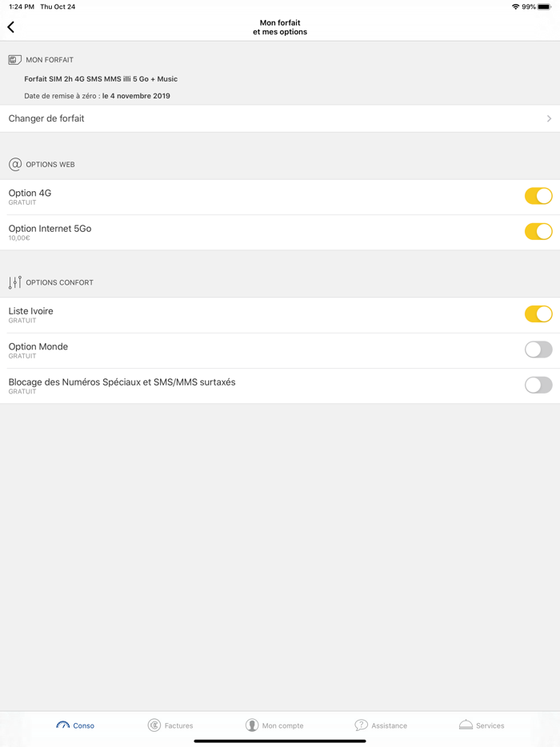Viewport: 560px width, 747px height.
Task: Open Services via the envelope icon
Action: coord(464,725)
